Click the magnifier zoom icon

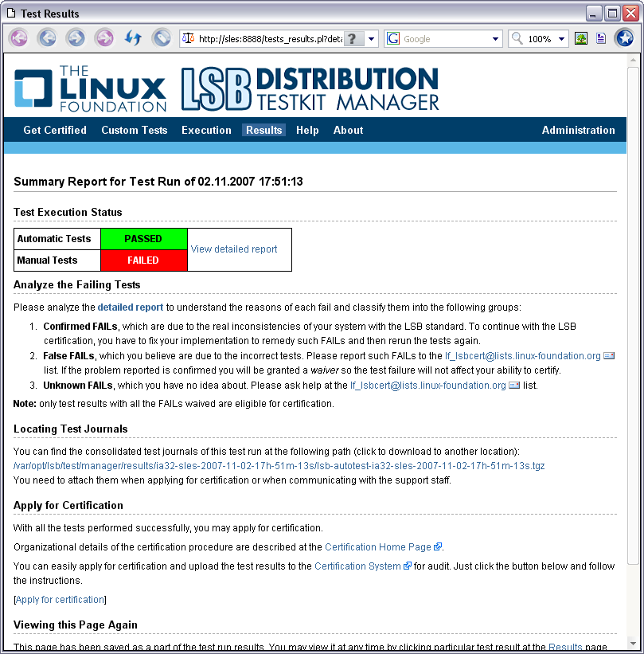click(x=517, y=39)
